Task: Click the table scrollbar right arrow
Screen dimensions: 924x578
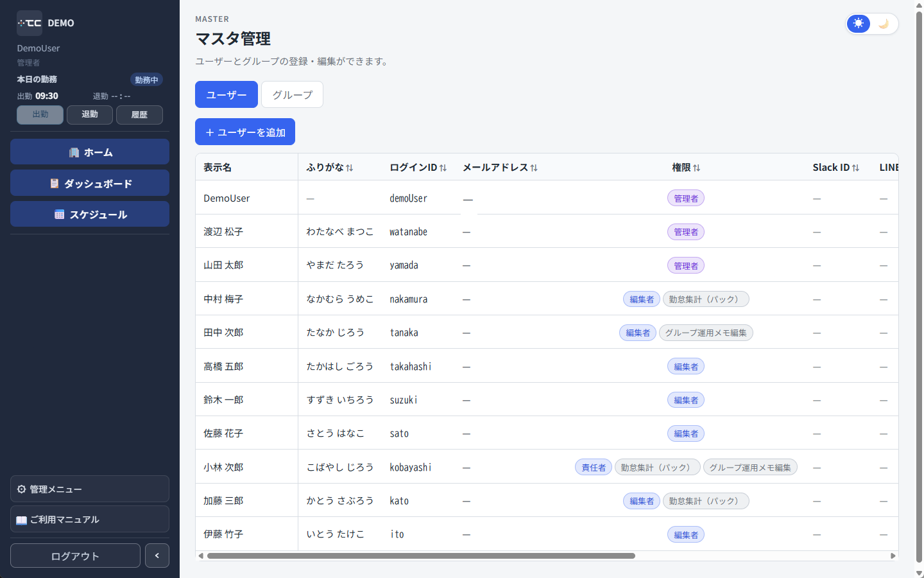Action: coord(893,556)
